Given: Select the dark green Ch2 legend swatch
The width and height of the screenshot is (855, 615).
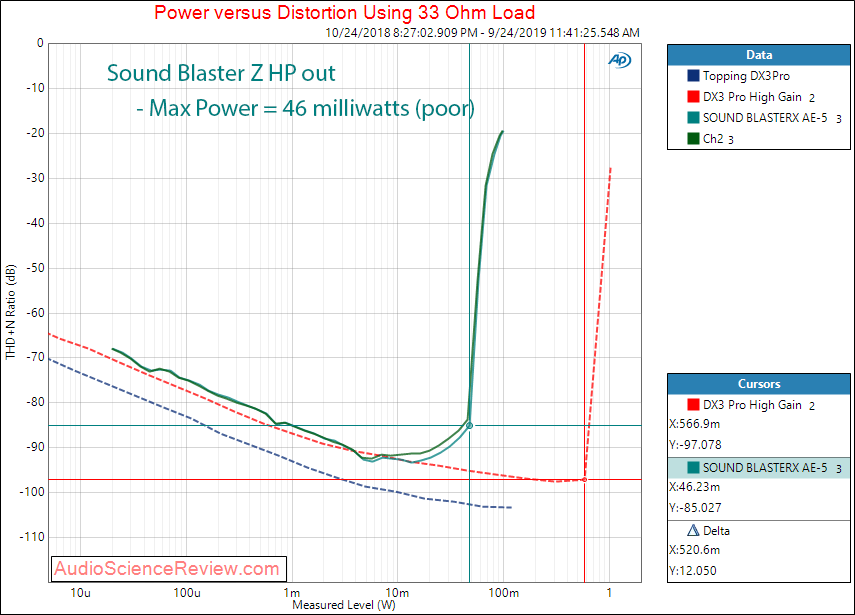Looking at the screenshot, I should click(693, 138).
